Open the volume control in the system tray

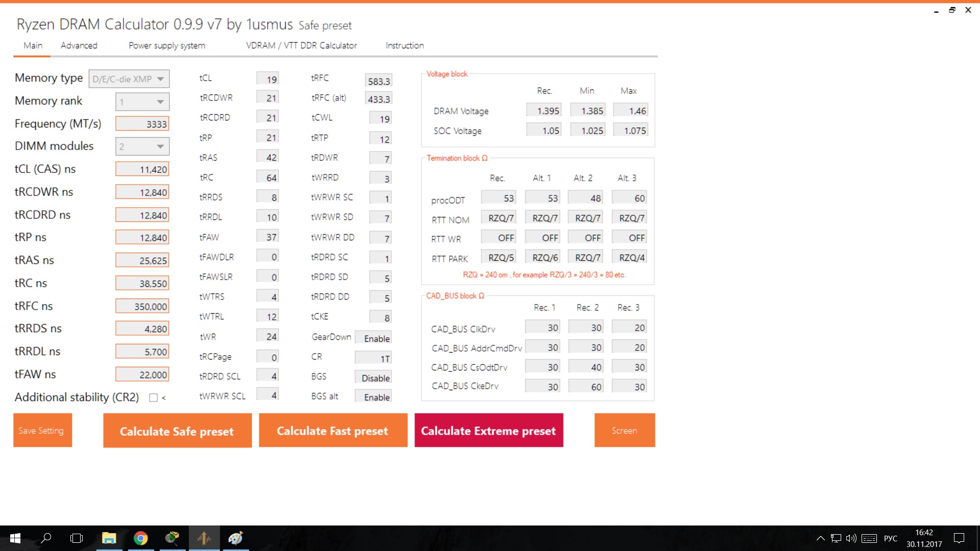click(851, 538)
